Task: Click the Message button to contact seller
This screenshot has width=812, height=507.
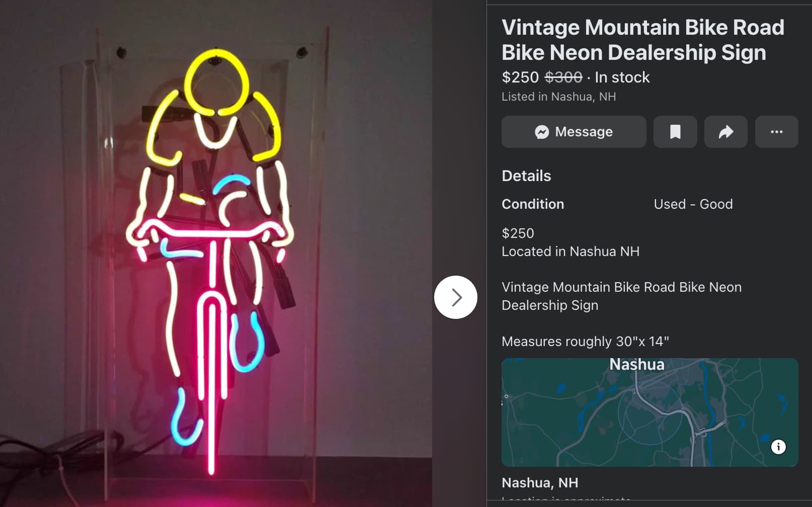Action: 574,132
